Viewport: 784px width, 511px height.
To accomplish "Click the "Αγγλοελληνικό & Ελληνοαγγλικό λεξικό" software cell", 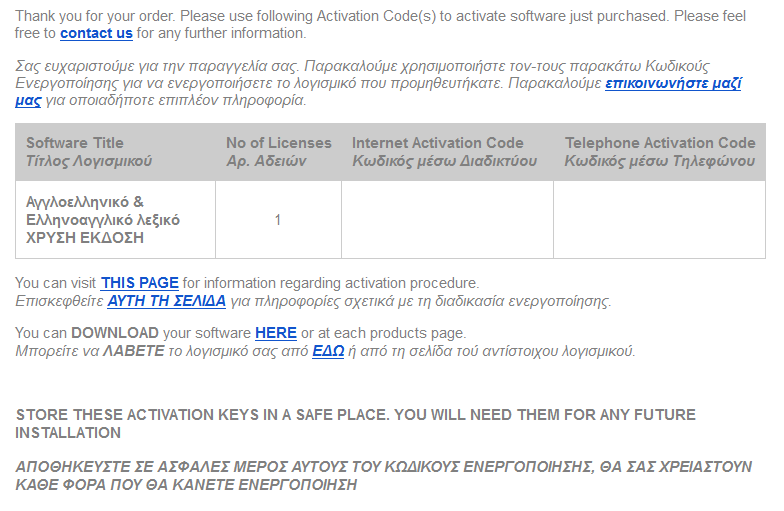I will [x=103, y=219].
